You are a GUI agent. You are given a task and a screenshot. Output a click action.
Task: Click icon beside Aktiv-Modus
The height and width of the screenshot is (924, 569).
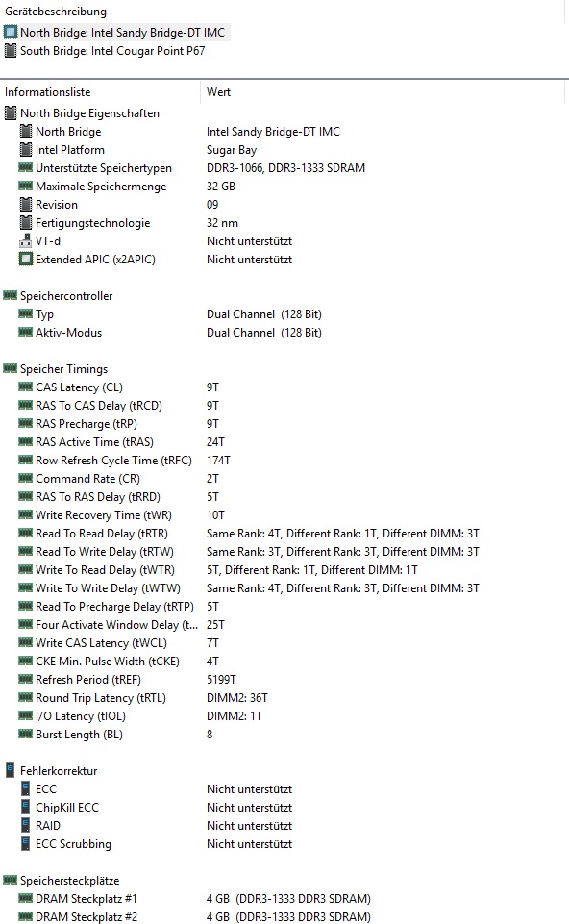[25, 333]
